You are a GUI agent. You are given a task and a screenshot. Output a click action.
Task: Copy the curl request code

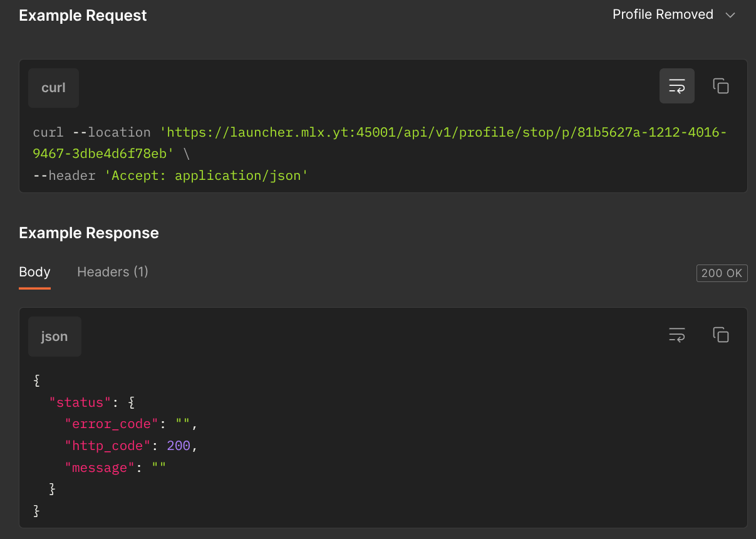pyautogui.click(x=721, y=86)
